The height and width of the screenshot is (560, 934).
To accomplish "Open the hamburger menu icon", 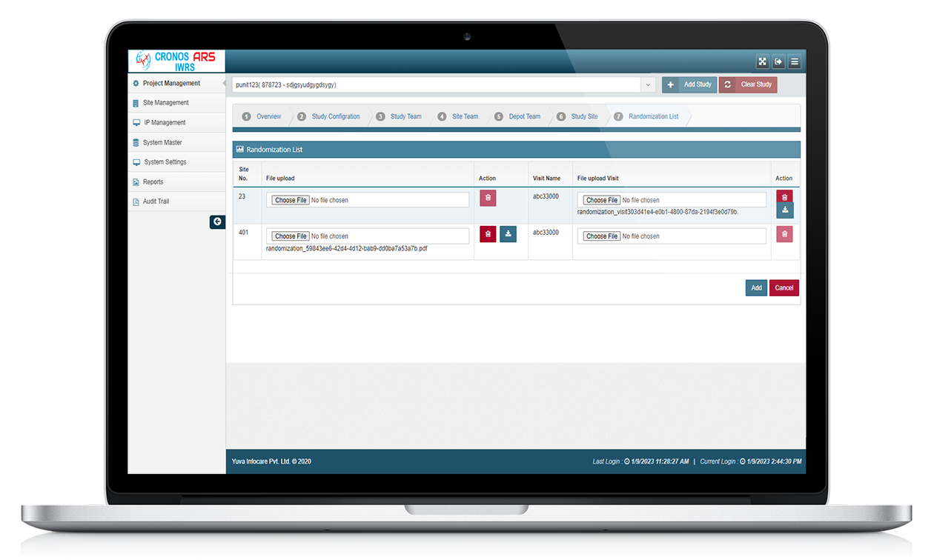I will (x=795, y=62).
